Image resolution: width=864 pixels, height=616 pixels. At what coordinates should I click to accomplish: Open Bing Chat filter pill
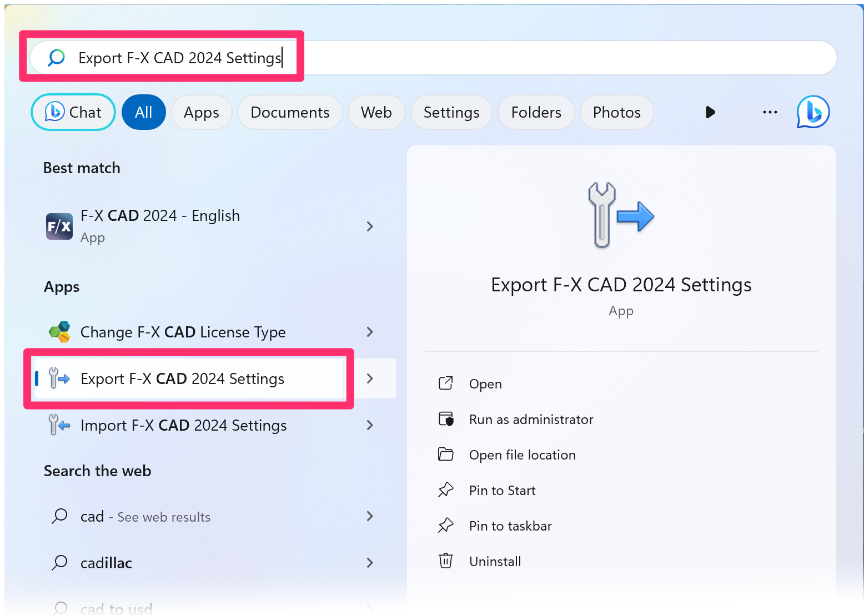(x=73, y=112)
